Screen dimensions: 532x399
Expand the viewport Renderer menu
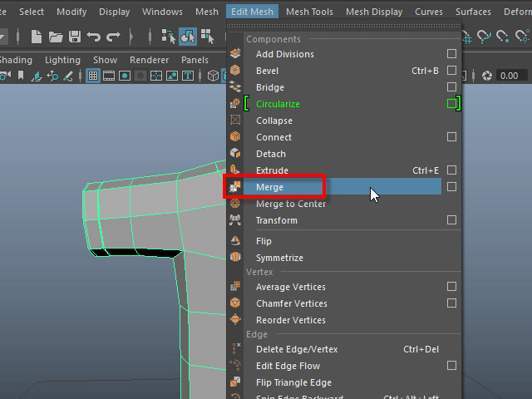pyautogui.click(x=150, y=60)
